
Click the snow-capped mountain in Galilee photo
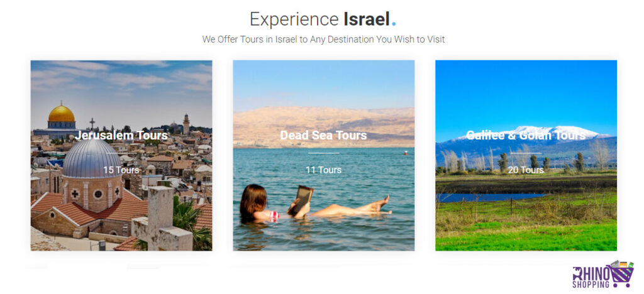pos(534,132)
